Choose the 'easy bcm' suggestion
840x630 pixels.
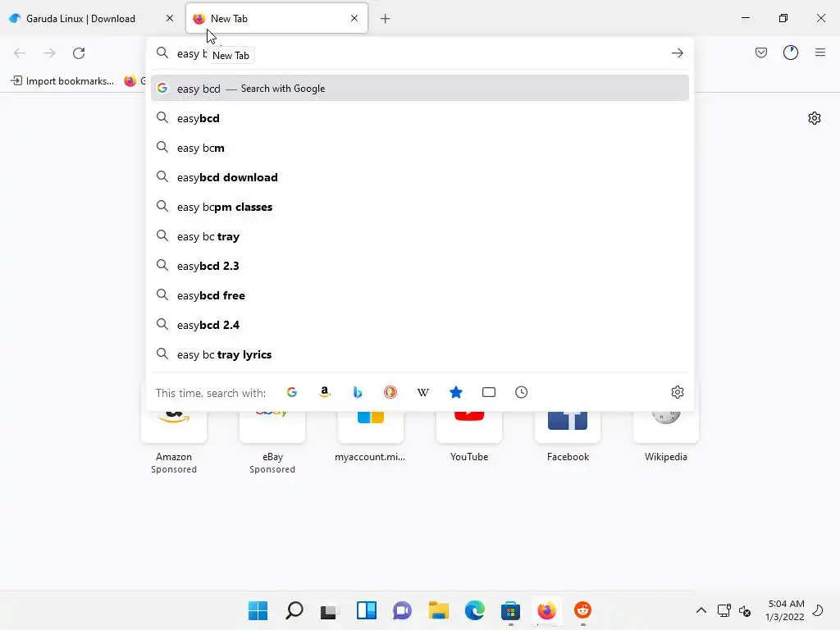419,148
